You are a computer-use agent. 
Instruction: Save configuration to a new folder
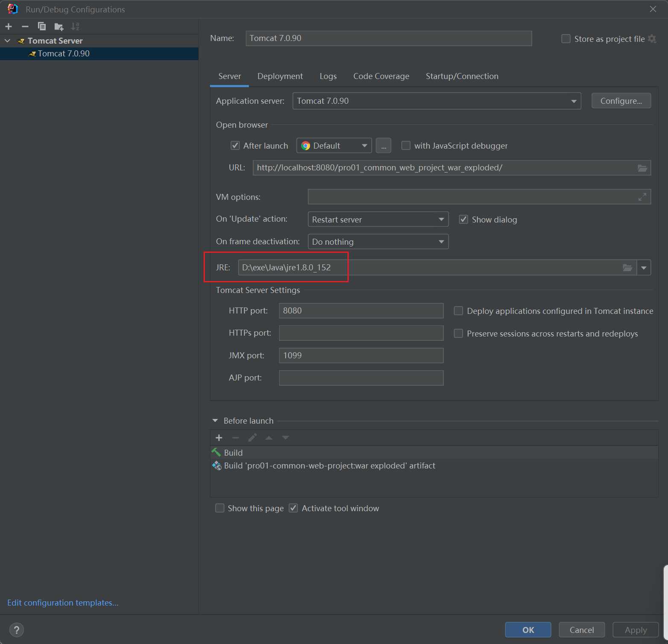point(59,27)
